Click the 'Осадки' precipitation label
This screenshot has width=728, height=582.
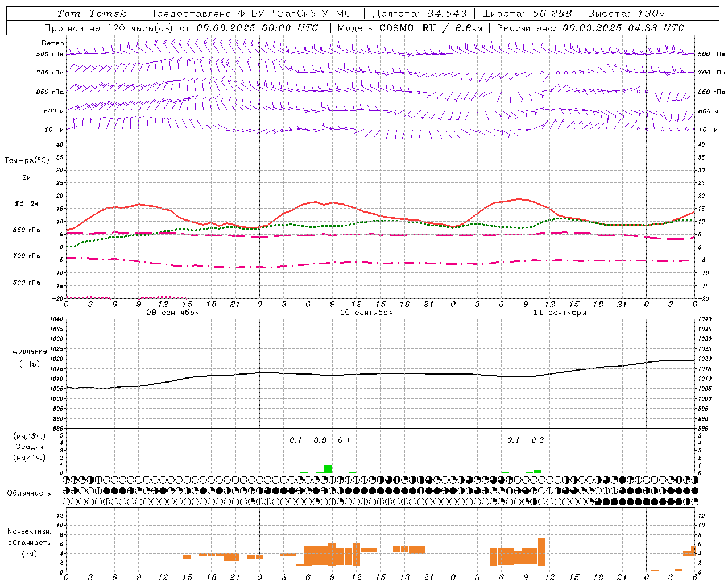30,447
